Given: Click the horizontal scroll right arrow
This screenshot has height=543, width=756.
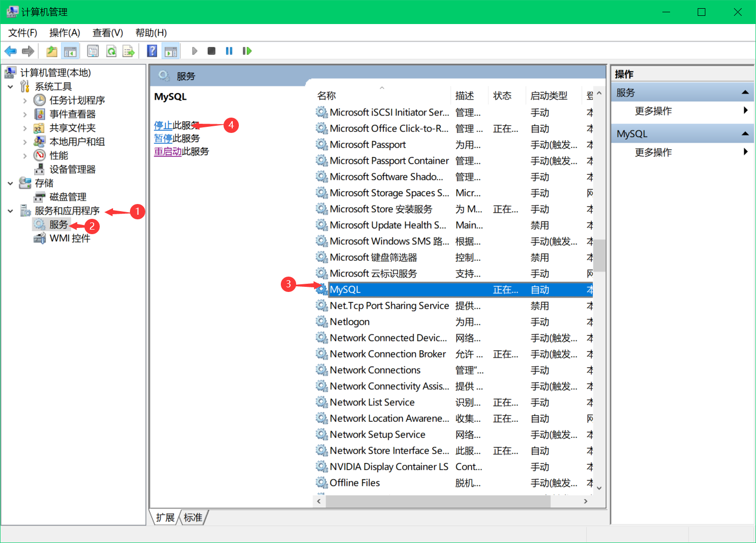Looking at the screenshot, I should [586, 502].
